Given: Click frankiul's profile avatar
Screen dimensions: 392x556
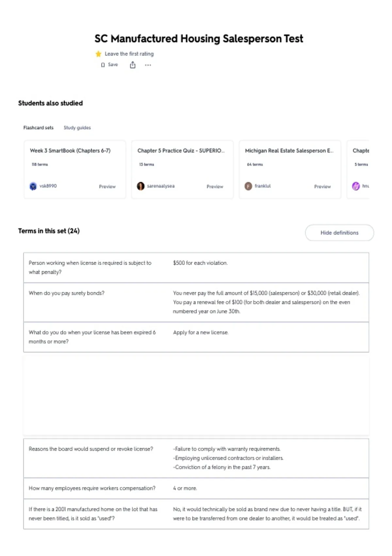Looking at the screenshot, I should [x=248, y=186].
